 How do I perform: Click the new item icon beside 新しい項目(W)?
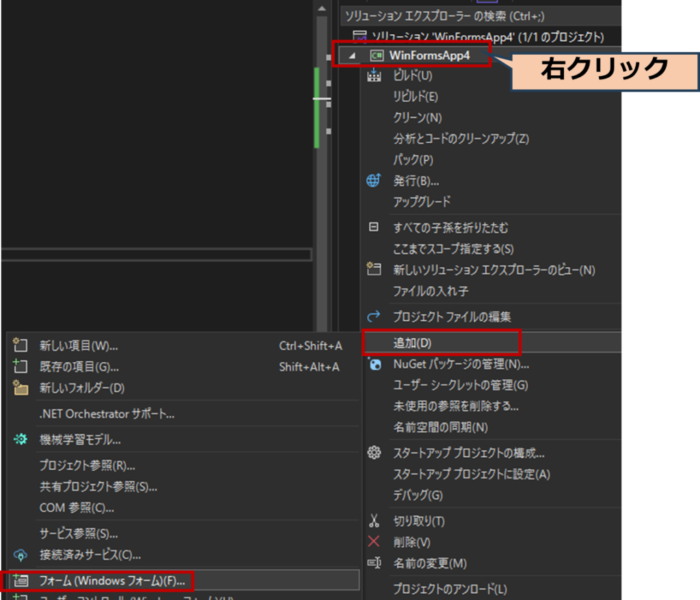tap(20, 344)
